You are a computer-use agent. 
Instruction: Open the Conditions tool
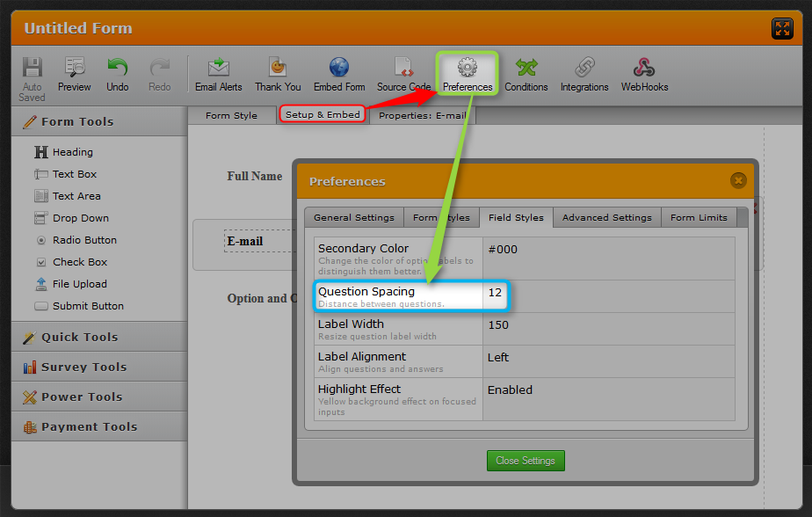click(526, 69)
